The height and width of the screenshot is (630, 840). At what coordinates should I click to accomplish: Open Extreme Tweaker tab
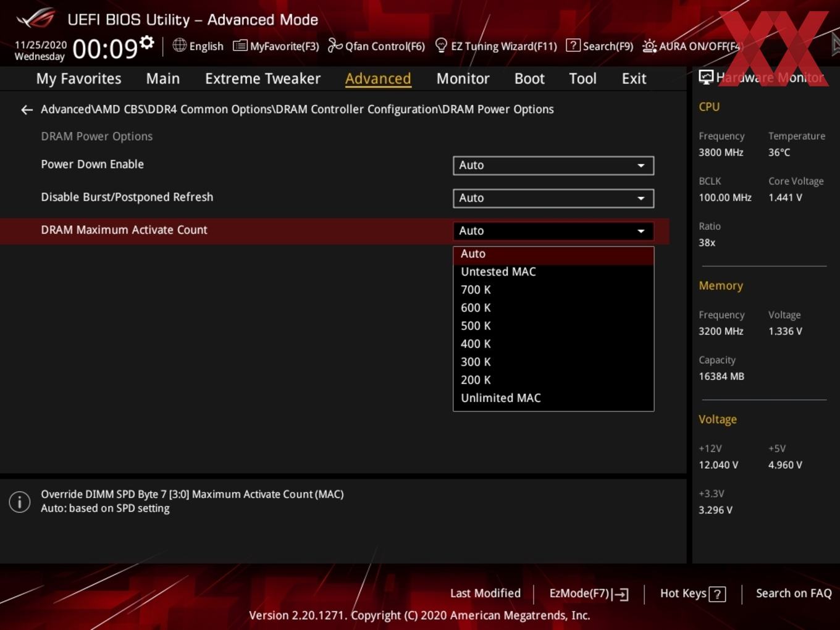[x=262, y=79]
